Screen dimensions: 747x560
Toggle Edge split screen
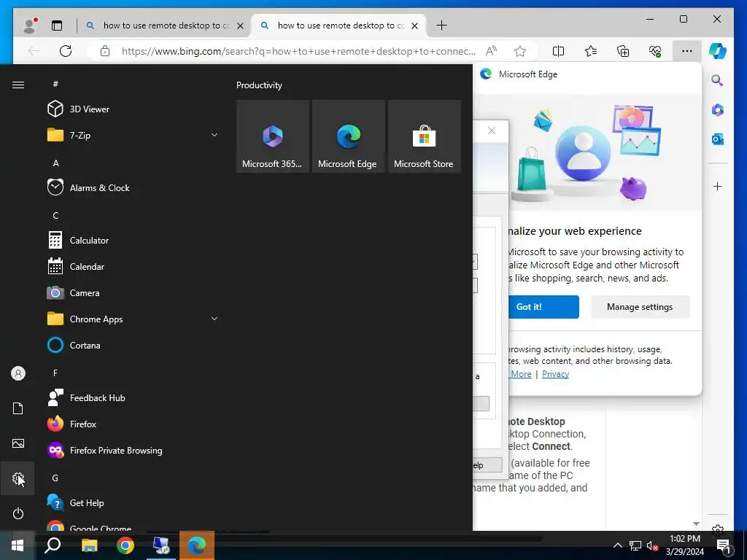pos(558,51)
